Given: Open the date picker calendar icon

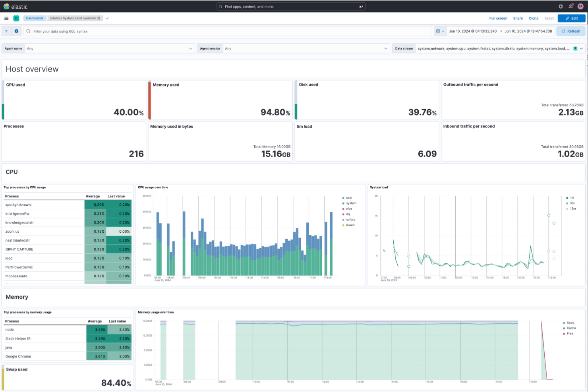Looking at the screenshot, I should (x=439, y=31).
